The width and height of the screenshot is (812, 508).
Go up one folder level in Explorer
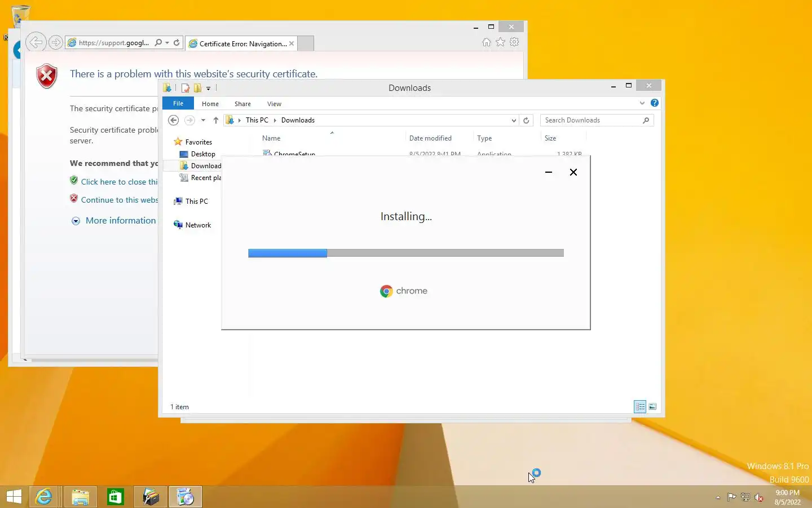[216, 120]
